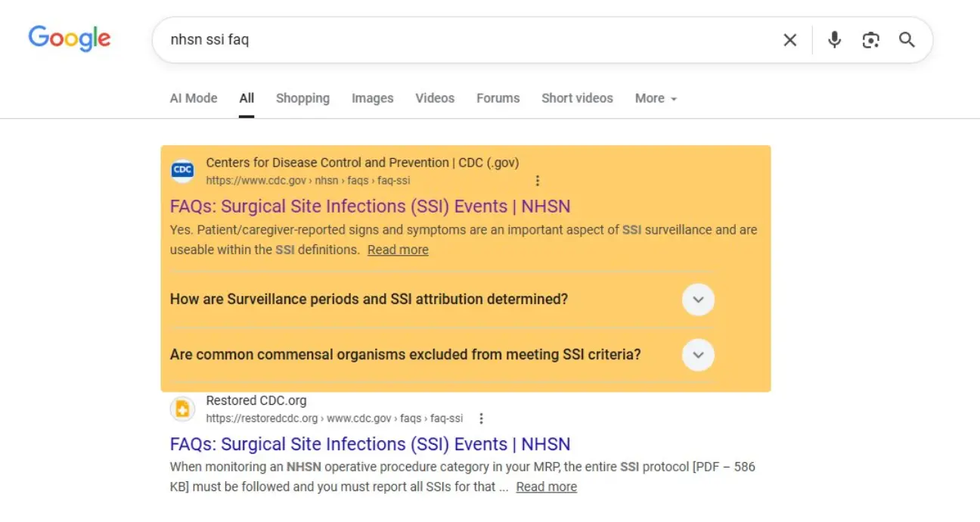The width and height of the screenshot is (980, 522).
Task: Switch to Forums tab
Action: coord(498,98)
